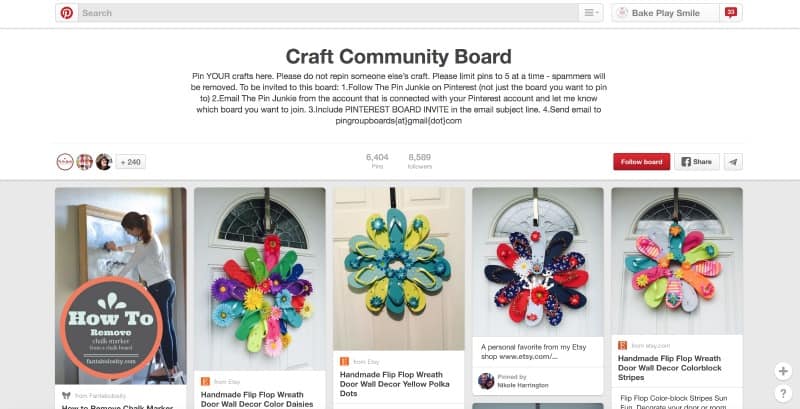This screenshot has height=409, width=800.
Task: Click the plus icon at bottom right
Action: point(783,371)
